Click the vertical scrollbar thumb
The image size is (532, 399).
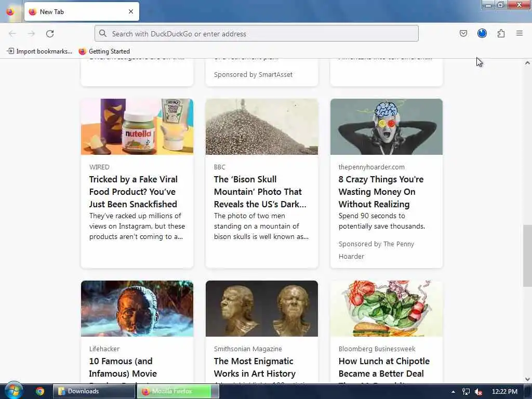[527, 256]
